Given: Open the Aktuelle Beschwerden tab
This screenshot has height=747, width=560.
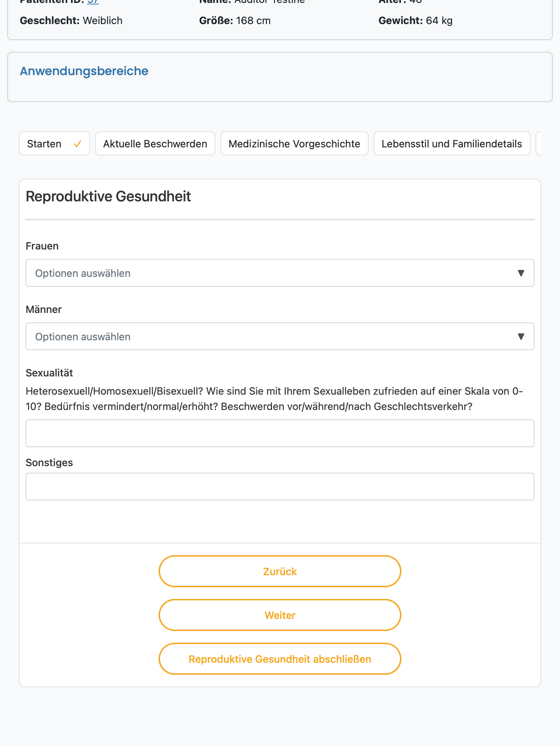Looking at the screenshot, I should tap(155, 143).
